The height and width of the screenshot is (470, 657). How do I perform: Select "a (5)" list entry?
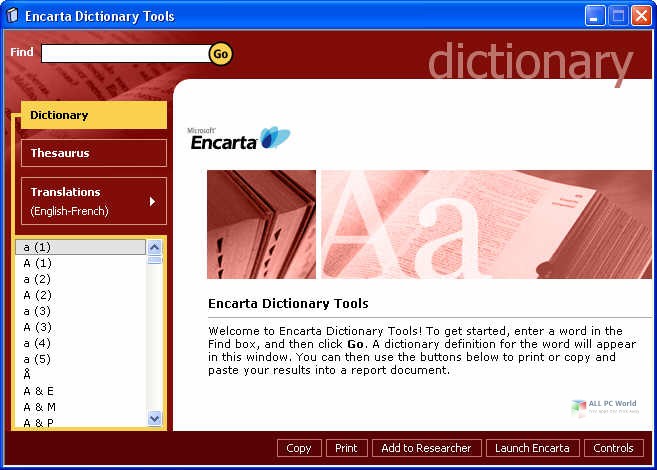pyautogui.click(x=80, y=359)
